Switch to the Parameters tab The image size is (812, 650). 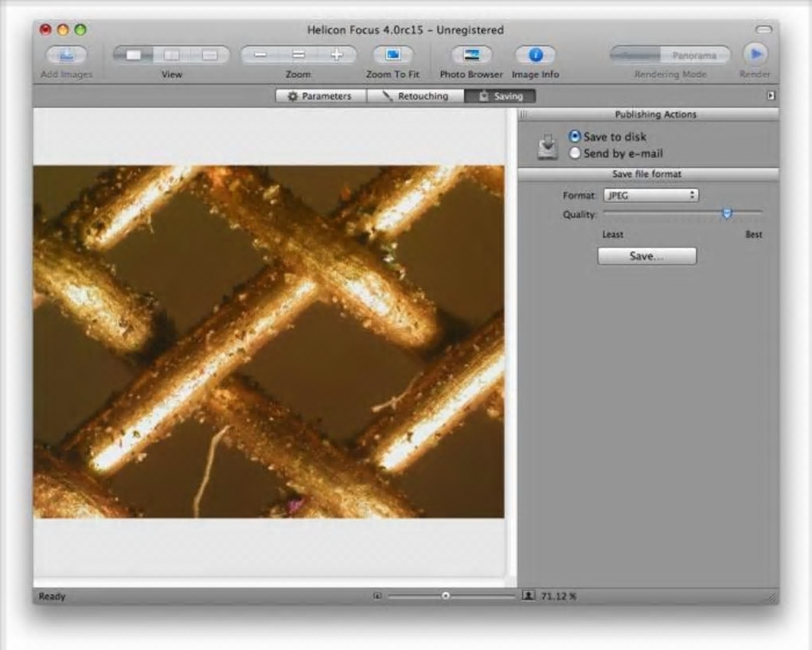tap(320, 96)
